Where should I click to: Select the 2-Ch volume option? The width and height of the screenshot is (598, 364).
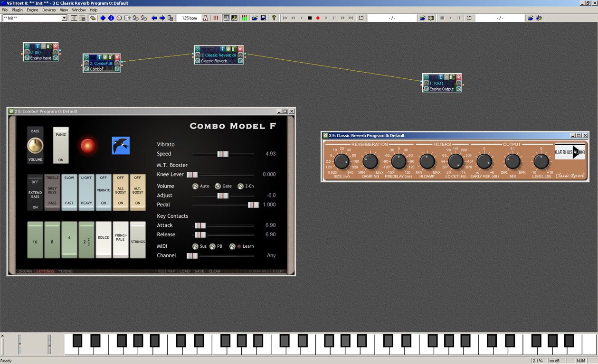pyautogui.click(x=240, y=186)
